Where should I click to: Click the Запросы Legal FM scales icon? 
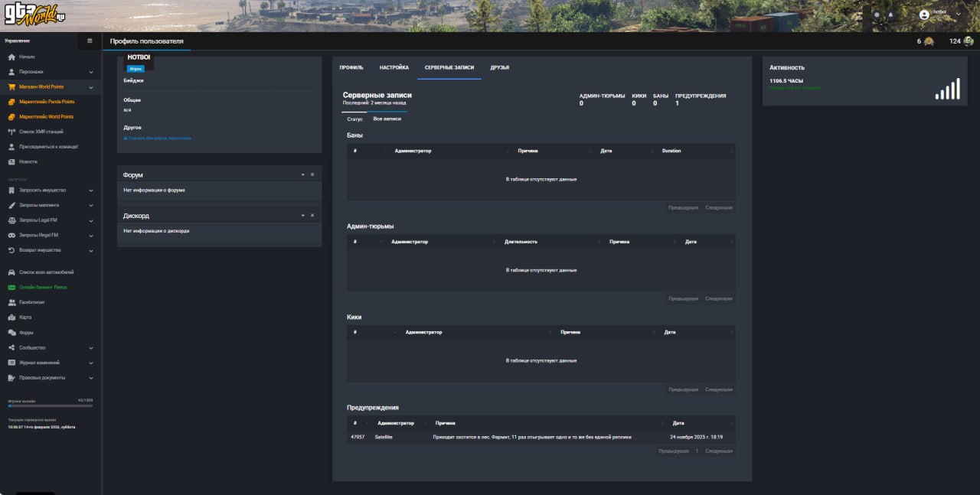[x=11, y=220]
